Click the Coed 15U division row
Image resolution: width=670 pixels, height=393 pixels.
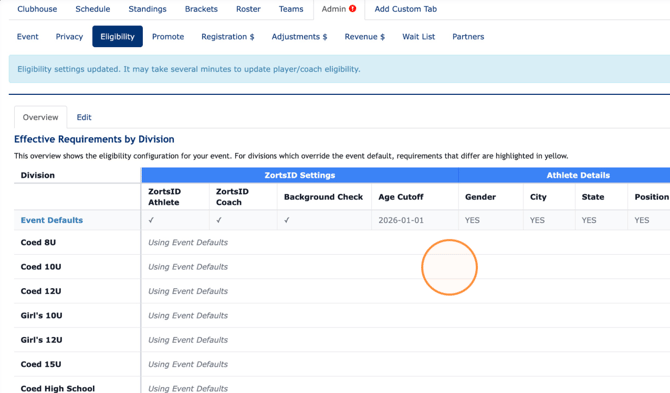[x=342, y=364]
